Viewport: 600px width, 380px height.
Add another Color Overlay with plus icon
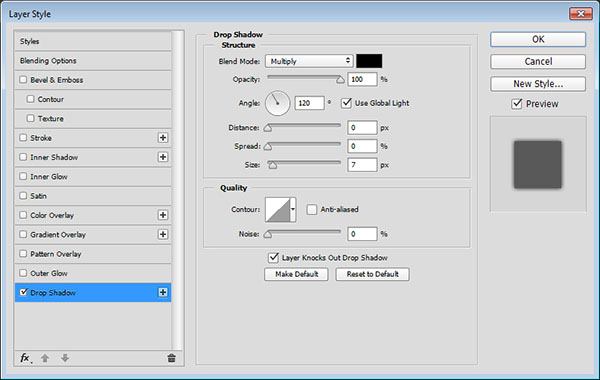click(163, 215)
